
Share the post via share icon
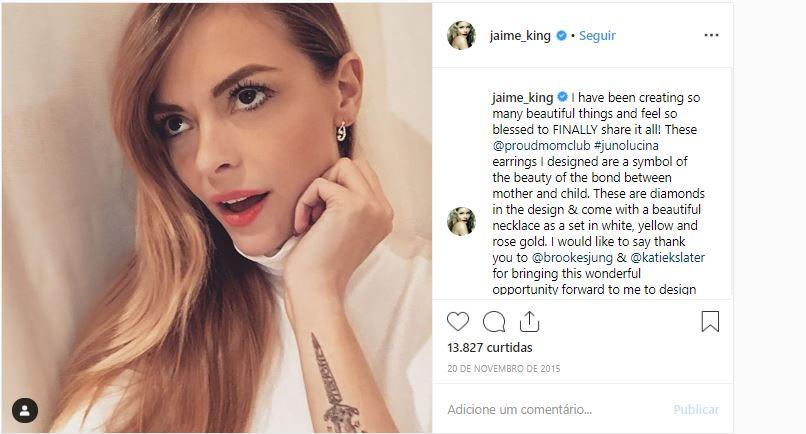click(x=530, y=321)
